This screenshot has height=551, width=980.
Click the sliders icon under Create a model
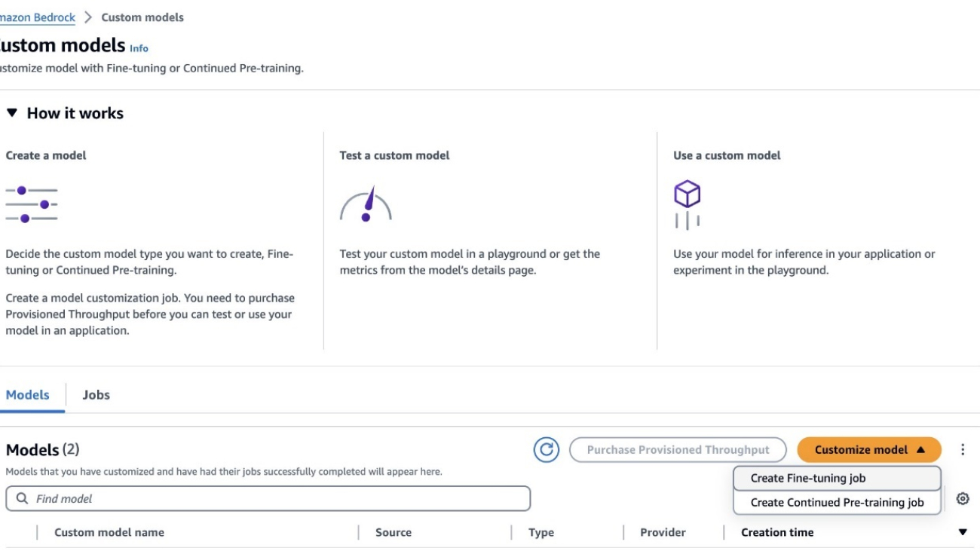[x=32, y=204]
